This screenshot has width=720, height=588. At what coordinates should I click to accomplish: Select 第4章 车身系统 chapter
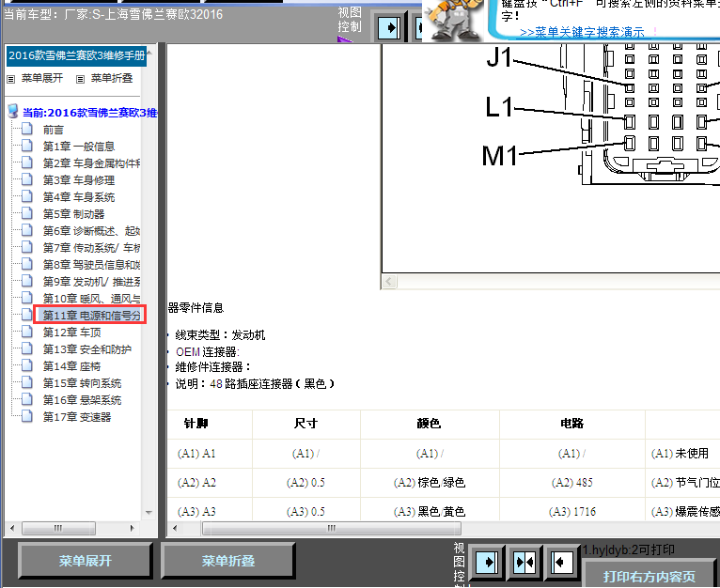click(79, 197)
